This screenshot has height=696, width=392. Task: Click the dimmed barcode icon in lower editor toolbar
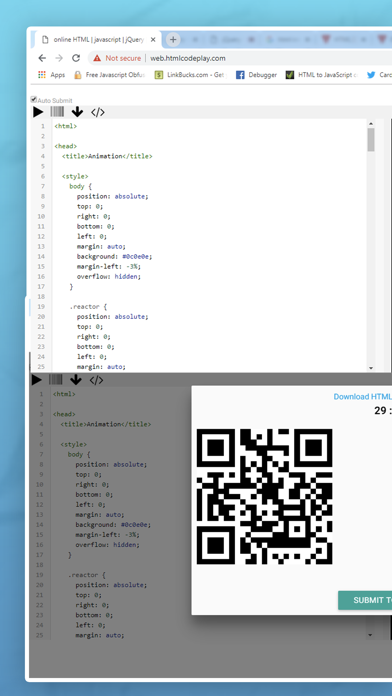click(55, 380)
